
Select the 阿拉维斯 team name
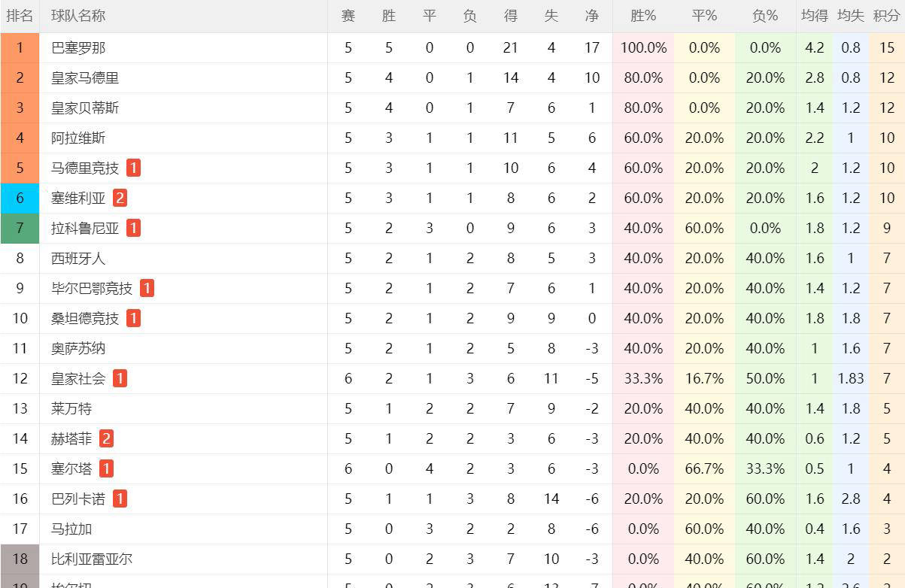[78, 138]
